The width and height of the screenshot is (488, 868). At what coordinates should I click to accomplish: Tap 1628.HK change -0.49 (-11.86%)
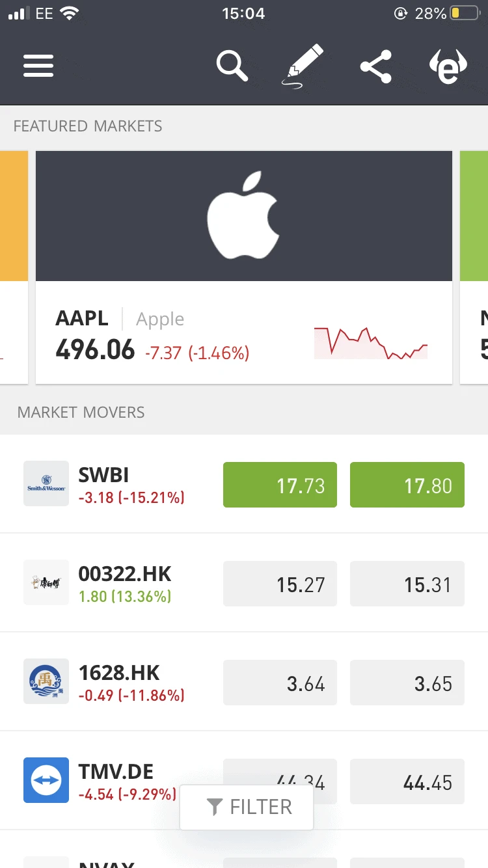point(131,696)
